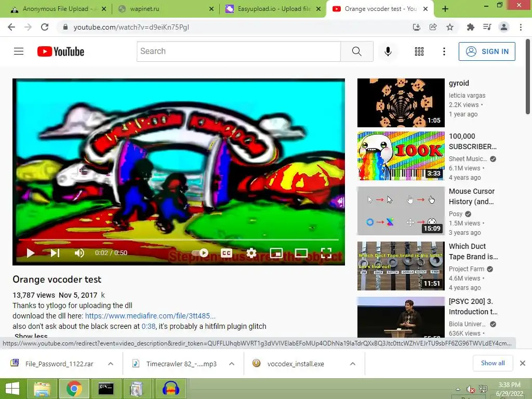Click muted speaker tray icon

(470, 389)
